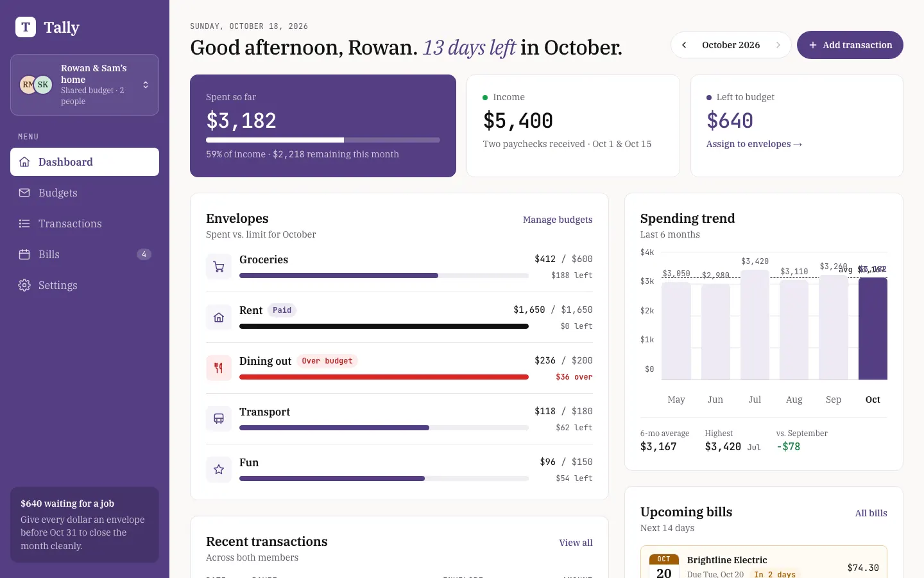The width and height of the screenshot is (924, 578).
Task: Click the Groceries progress bar
Action: click(384, 276)
